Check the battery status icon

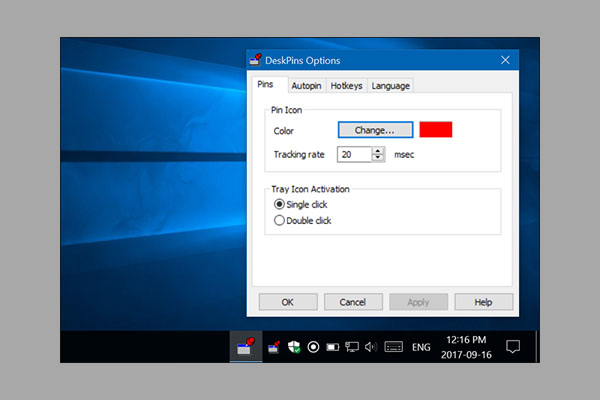pos(333,347)
